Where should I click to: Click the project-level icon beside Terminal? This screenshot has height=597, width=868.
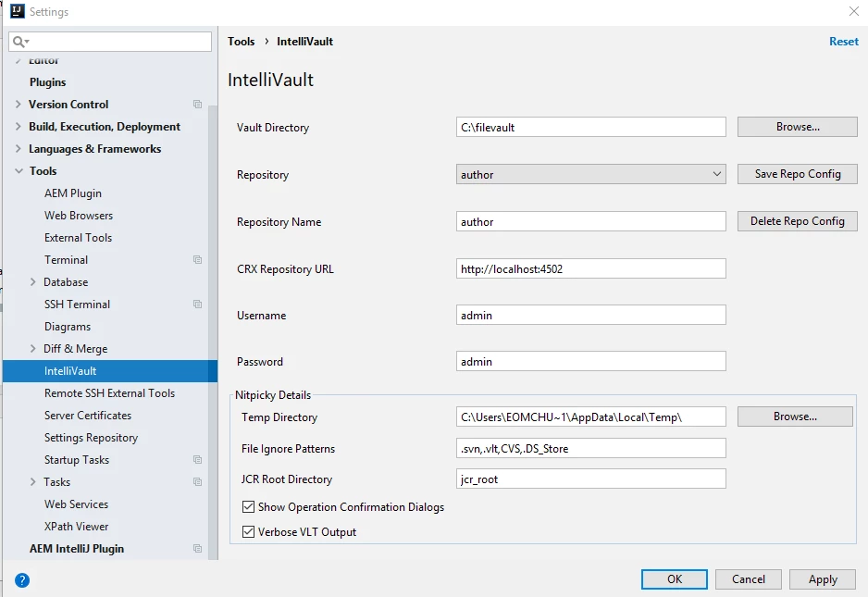pyautogui.click(x=198, y=260)
